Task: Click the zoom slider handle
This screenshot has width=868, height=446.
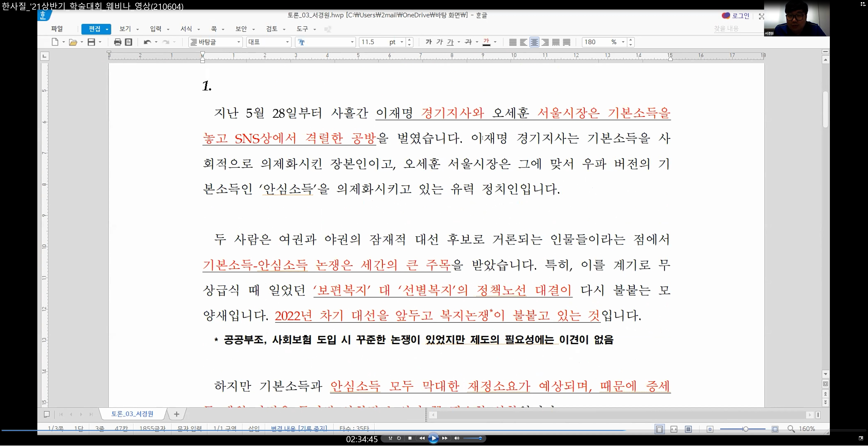Action: click(x=746, y=429)
